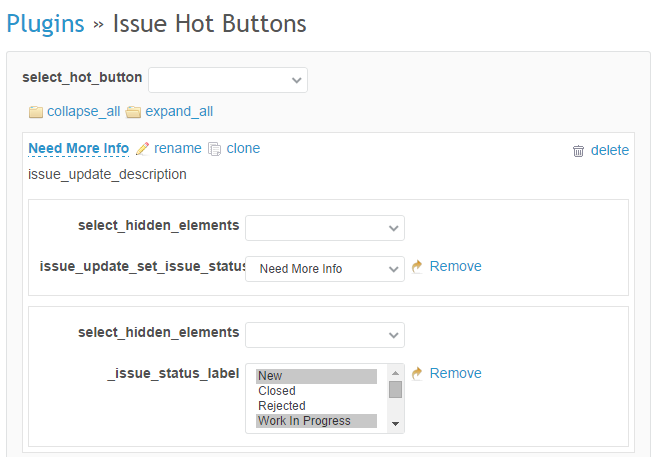
Task: Click the delete link
Action: (x=610, y=150)
